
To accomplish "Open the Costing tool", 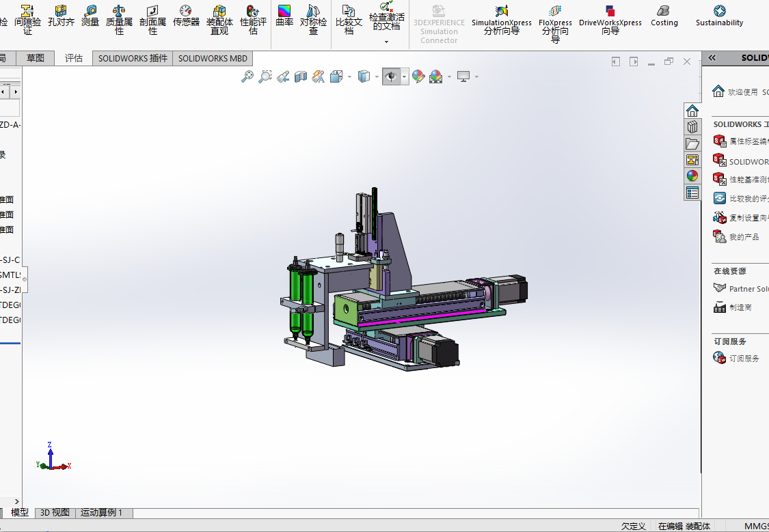I will (664, 16).
